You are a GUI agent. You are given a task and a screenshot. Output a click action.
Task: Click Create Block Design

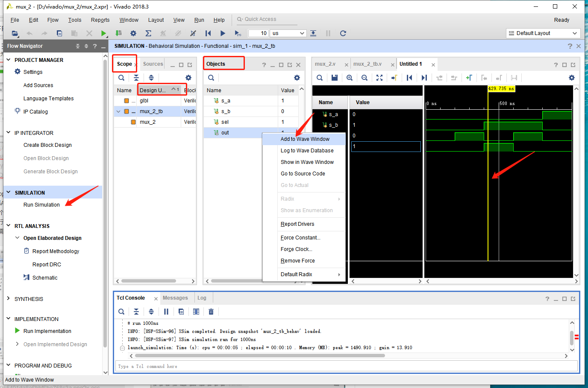(x=47, y=145)
